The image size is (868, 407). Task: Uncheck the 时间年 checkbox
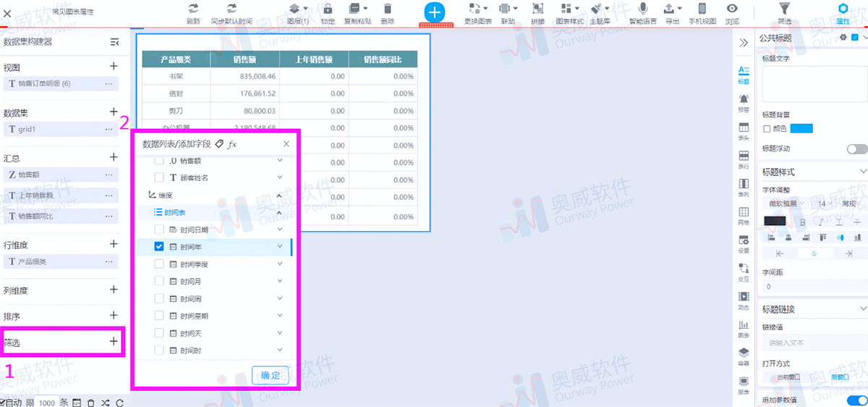(x=159, y=247)
